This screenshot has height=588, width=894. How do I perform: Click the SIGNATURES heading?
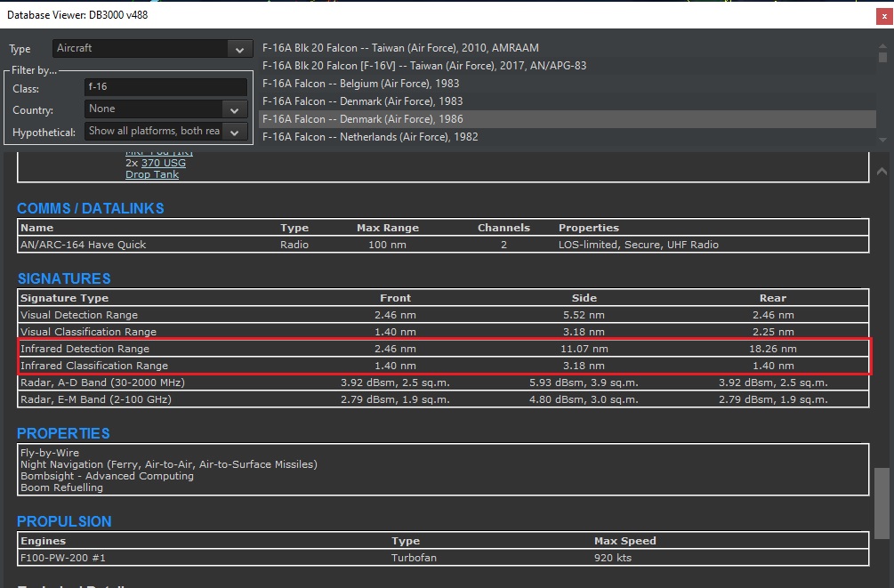(x=64, y=278)
